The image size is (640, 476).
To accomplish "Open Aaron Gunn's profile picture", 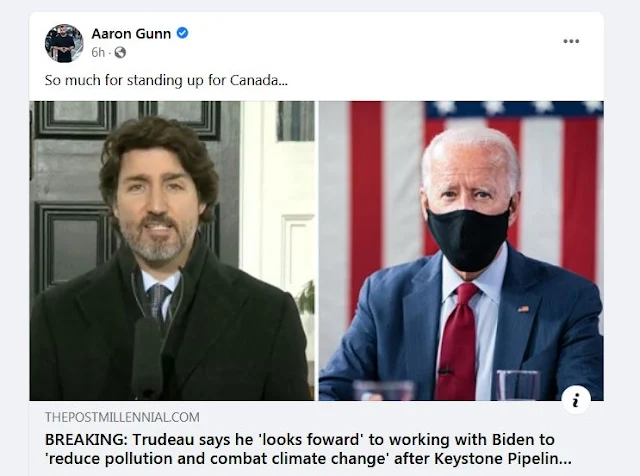I will click(x=64, y=43).
